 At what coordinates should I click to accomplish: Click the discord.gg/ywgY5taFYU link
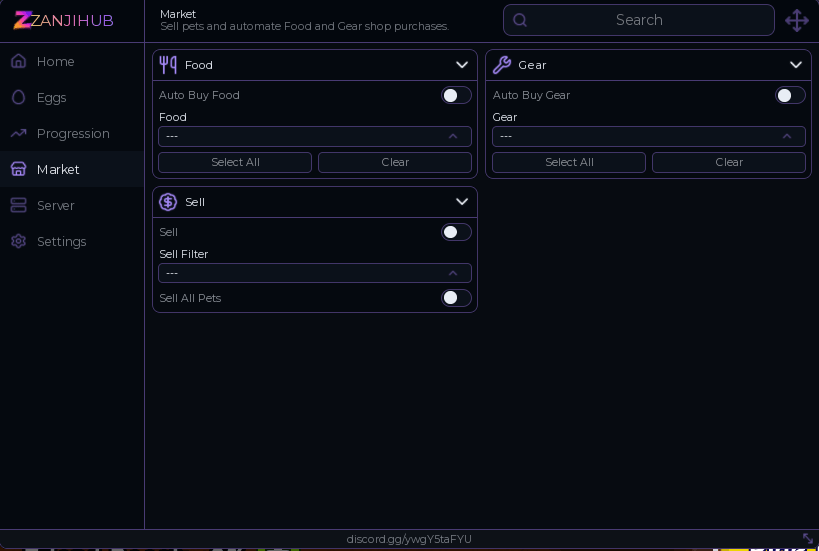tap(409, 539)
